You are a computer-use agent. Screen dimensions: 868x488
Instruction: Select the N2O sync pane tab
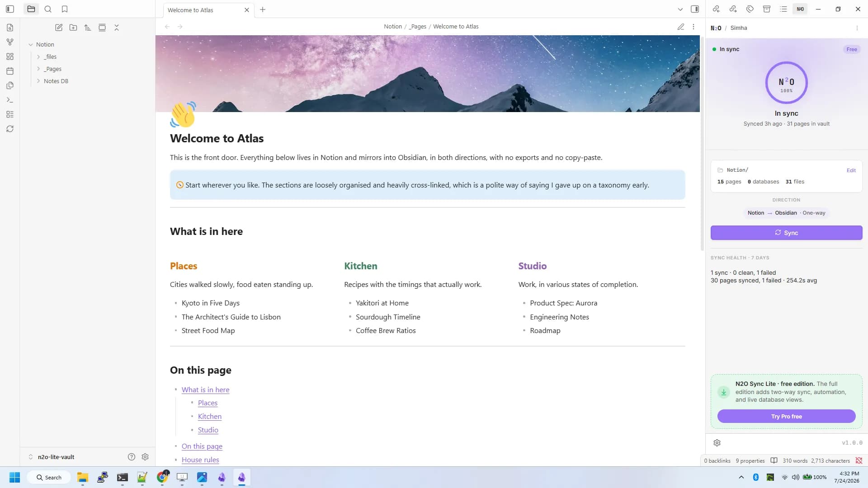pos(800,9)
